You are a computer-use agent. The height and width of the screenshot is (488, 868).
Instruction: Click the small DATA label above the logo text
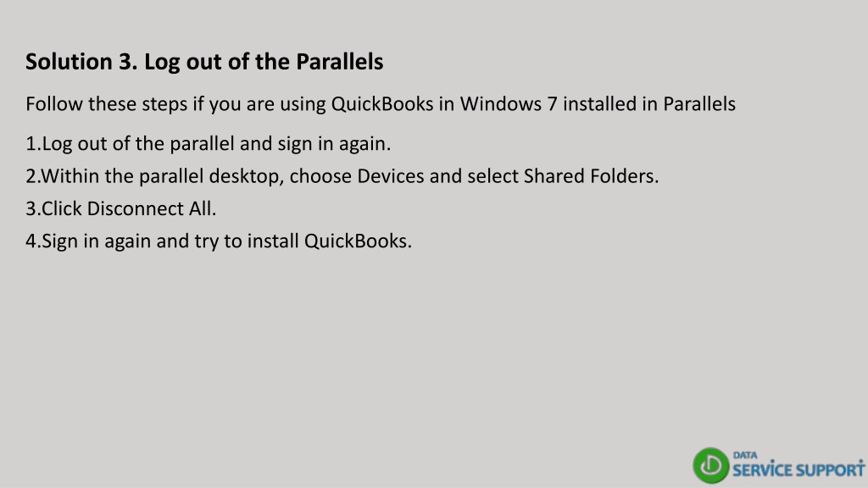pos(745,455)
